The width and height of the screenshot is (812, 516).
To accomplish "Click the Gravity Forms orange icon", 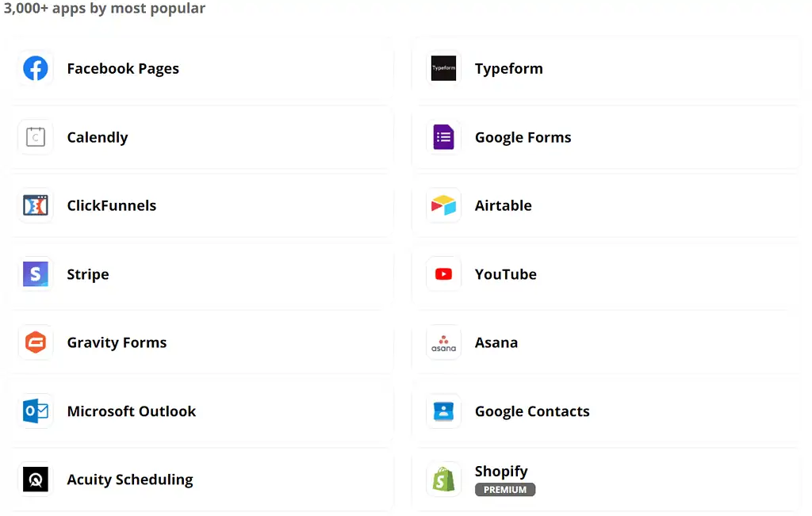I will point(36,342).
